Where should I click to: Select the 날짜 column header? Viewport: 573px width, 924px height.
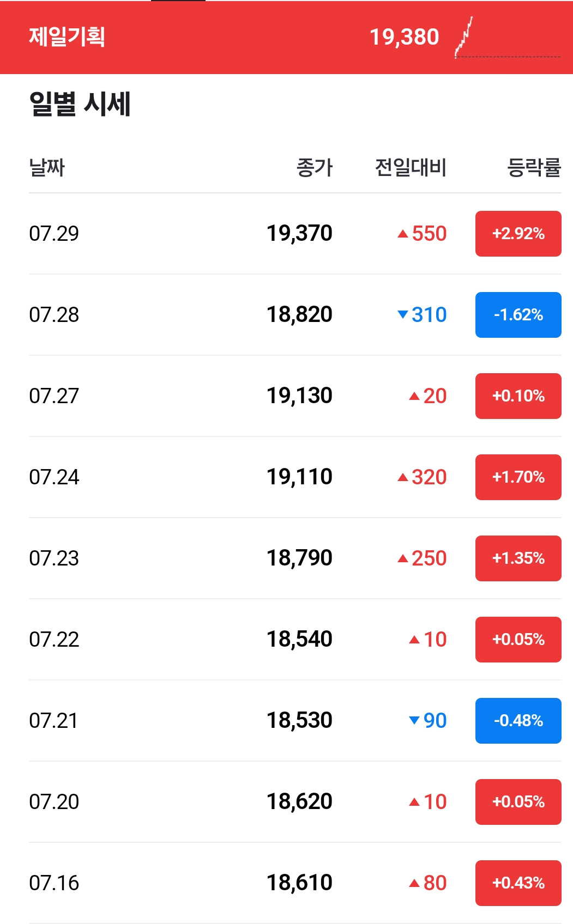[x=47, y=167]
